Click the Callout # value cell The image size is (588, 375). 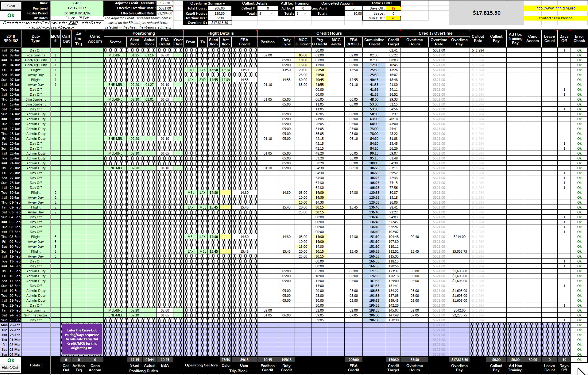pos(268,8)
